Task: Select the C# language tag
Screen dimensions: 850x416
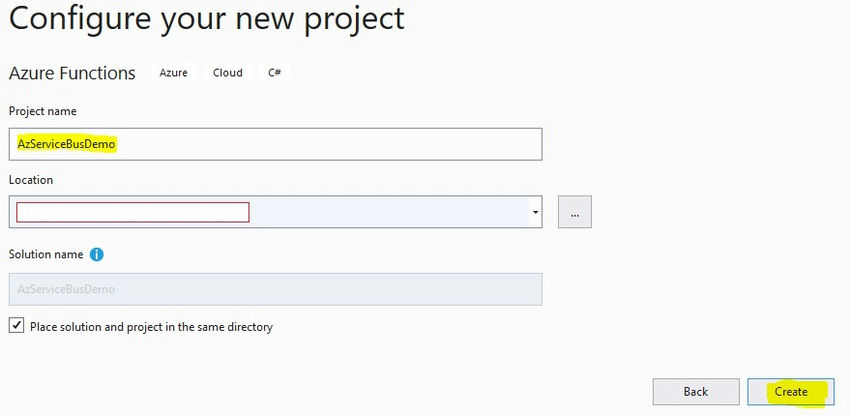Action: tap(275, 73)
